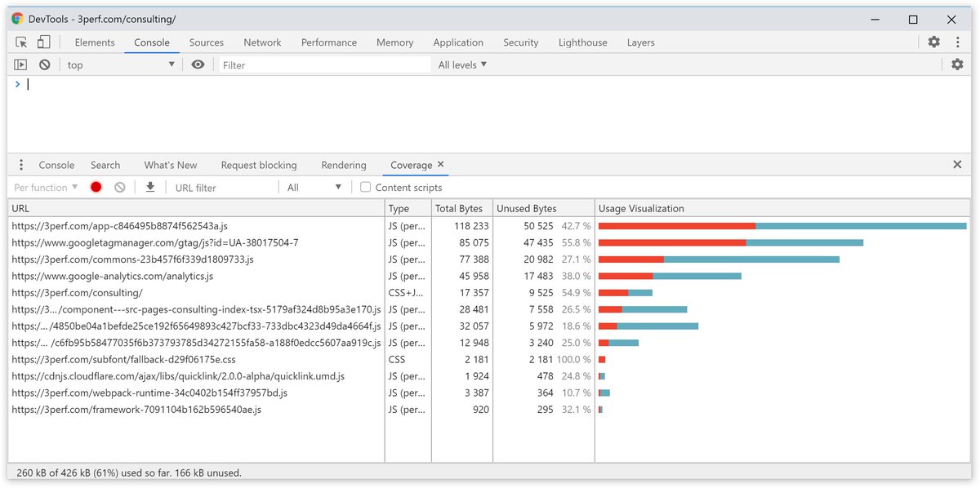Select the 3perf.com/consulting/ URL row
The width and height of the screenshot is (980, 488).
[489, 293]
